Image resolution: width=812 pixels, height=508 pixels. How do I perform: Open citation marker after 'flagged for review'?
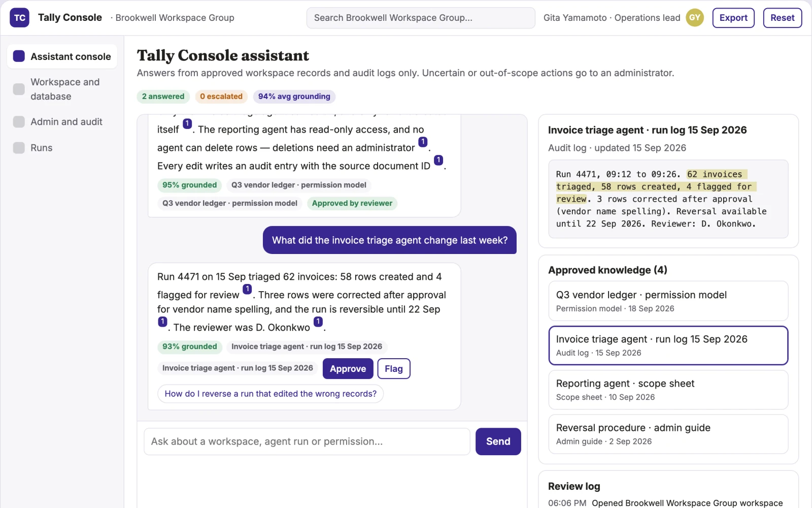coord(247,290)
